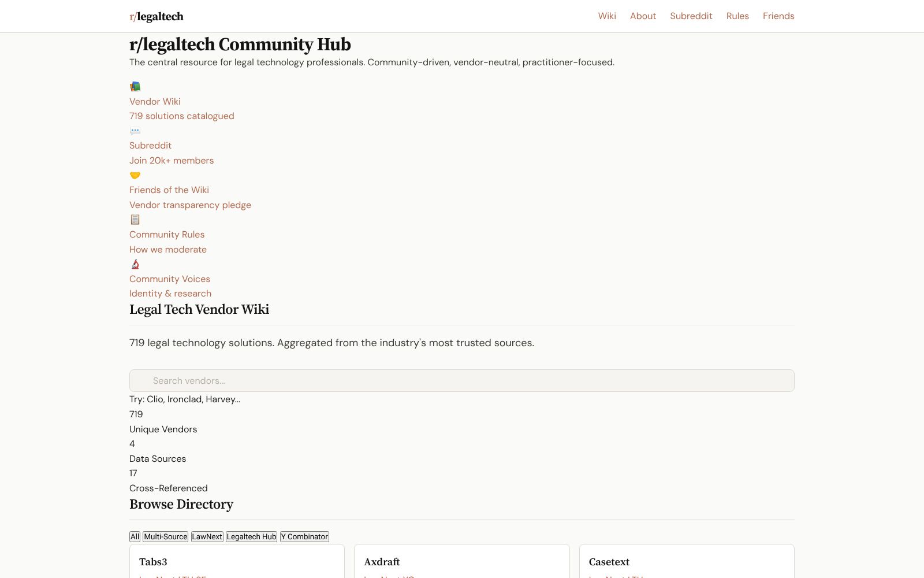
Task: Select the All filter option
Action: tap(135, 536)
